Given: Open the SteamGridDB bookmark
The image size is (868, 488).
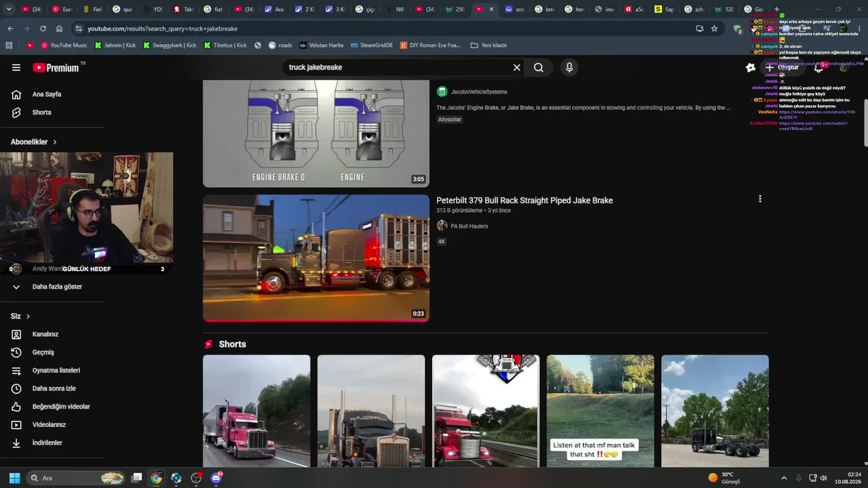Looking at the screenshot, I should point(372,45).
